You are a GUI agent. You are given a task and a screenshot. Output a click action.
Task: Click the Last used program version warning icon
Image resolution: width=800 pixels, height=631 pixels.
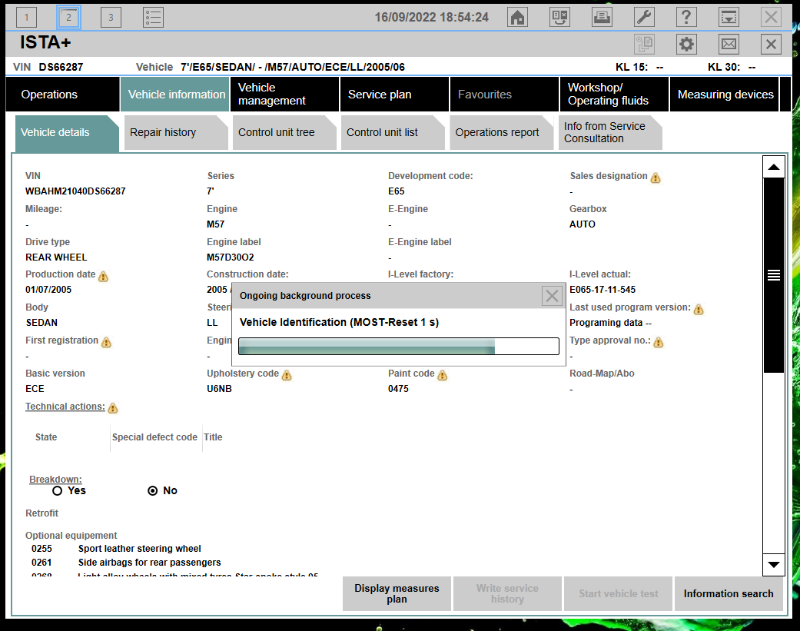pos(699,310)
